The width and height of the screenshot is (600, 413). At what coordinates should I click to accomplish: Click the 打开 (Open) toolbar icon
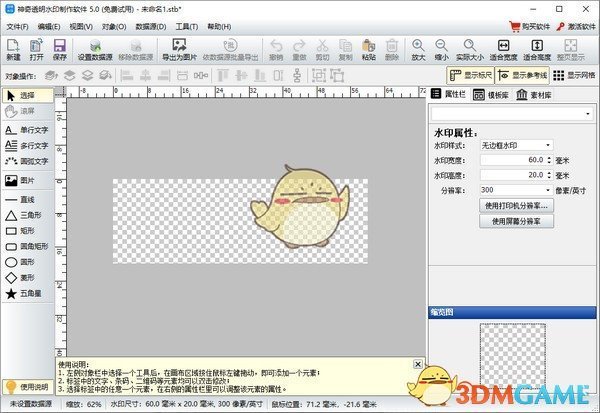tap(36, 49)
